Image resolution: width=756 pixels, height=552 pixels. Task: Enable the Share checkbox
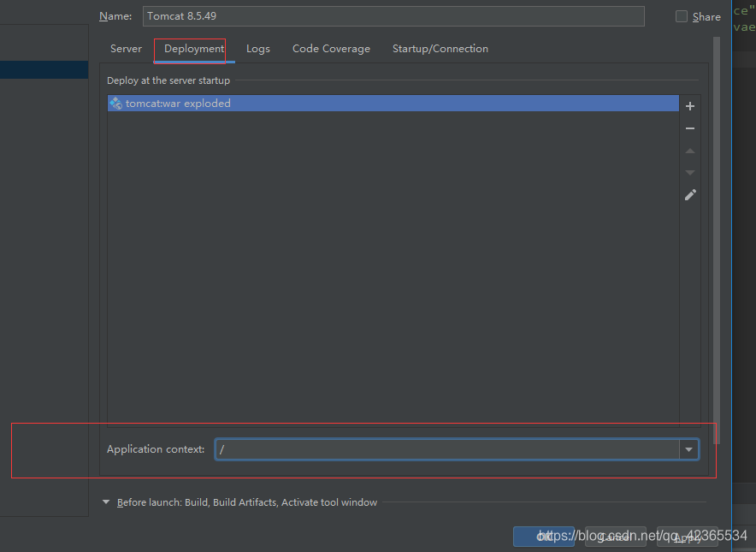pyautogui.click(x=682, y=16)
